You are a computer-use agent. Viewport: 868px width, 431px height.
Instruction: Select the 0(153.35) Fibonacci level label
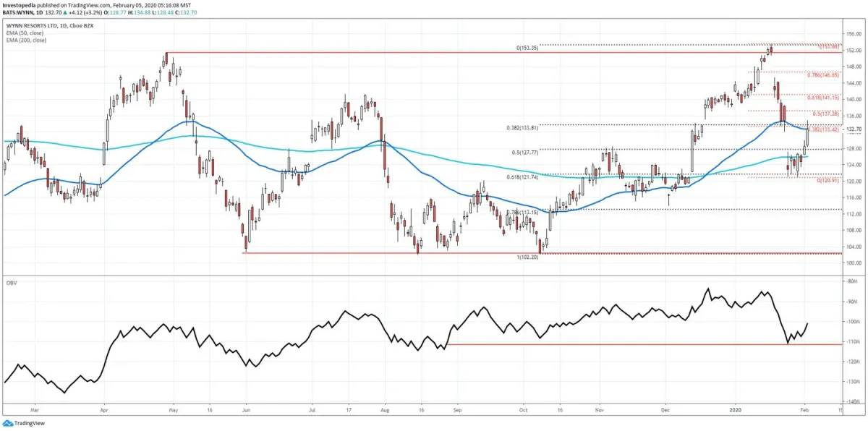click(527, 48)
